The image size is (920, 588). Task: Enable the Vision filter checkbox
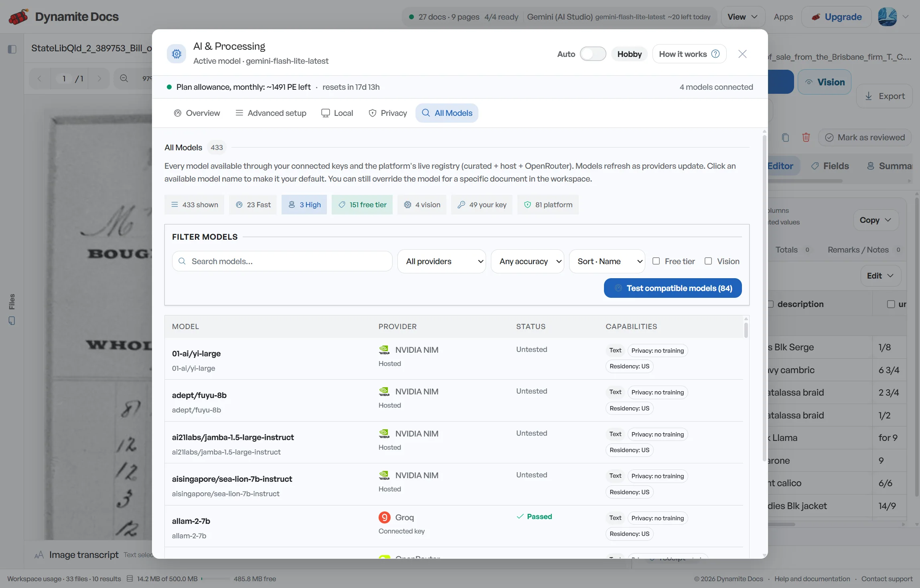pyautogui.click(x=708, y=261)
